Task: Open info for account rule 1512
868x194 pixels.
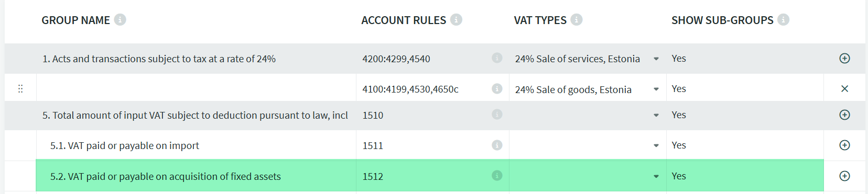Action: (497, 176)
